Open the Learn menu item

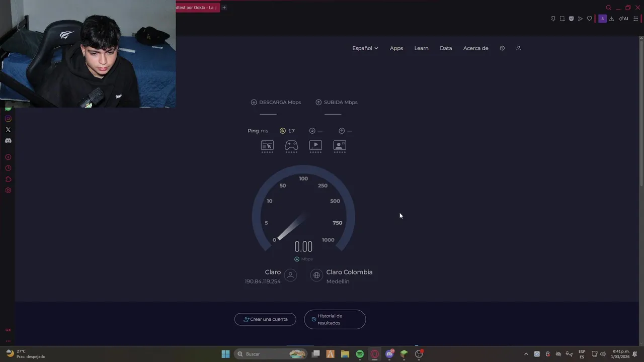421,48
